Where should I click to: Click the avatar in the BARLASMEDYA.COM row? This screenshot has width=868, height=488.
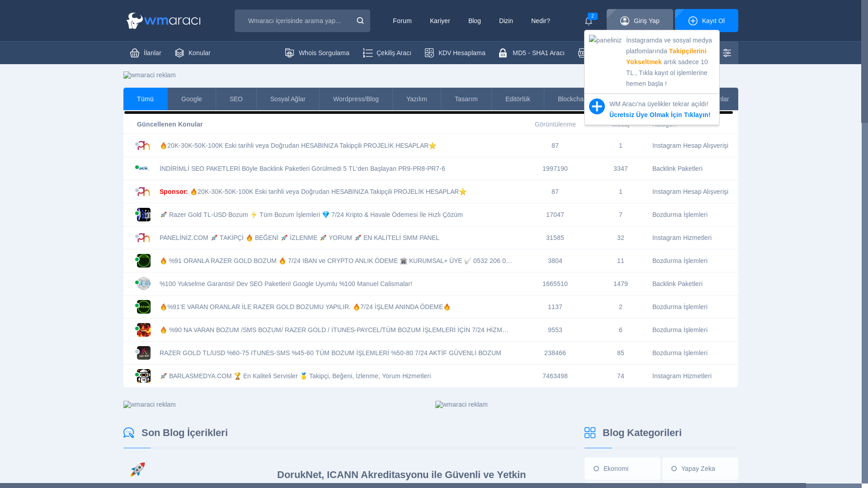click(144, 376)
